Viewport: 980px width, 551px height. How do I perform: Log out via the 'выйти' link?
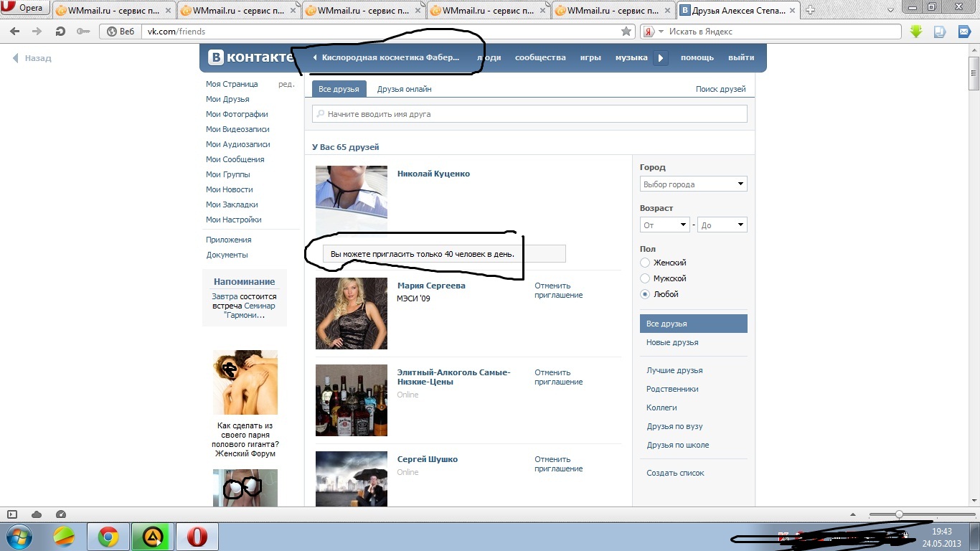(741, 58)
